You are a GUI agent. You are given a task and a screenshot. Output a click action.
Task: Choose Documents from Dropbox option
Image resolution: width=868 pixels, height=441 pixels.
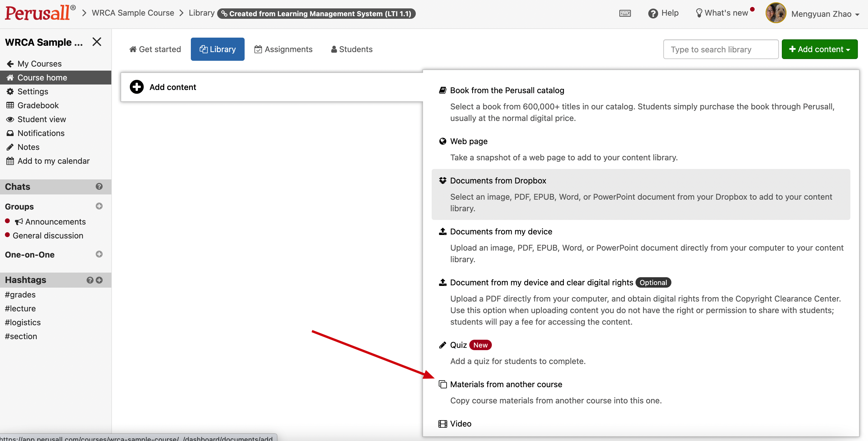pyautogui.click(x=641, y=194)
